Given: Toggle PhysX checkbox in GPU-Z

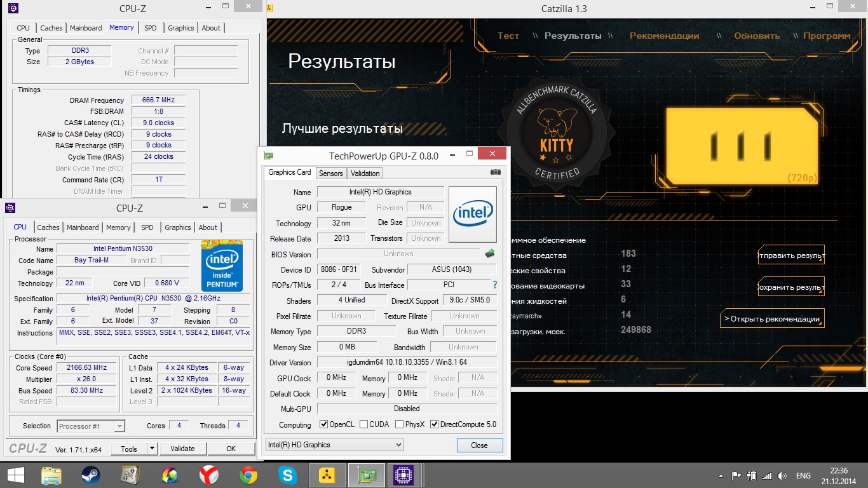Looking at the screenshot, I should coord(399,424).
